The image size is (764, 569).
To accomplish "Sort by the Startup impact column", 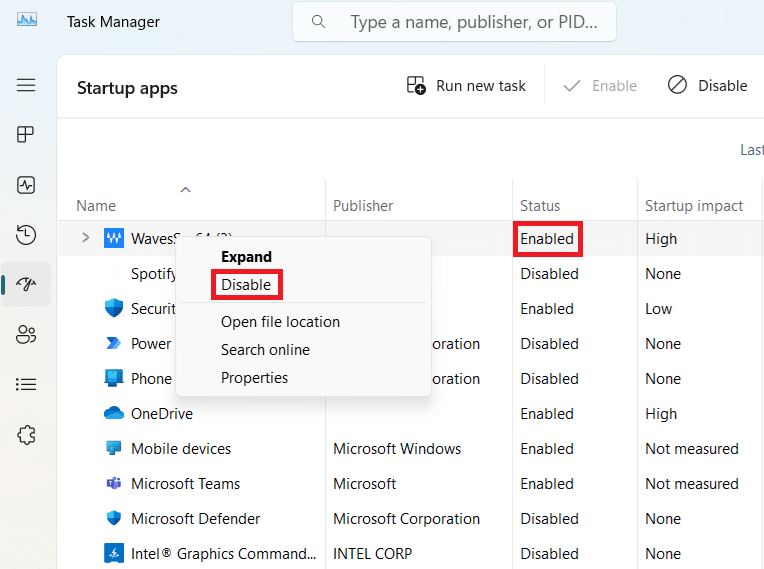I will [x=694, y=206].
